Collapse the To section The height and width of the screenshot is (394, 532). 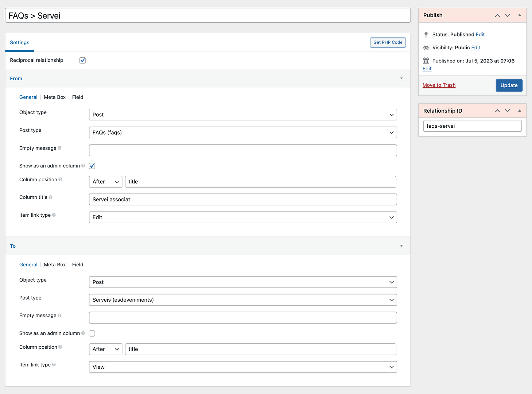tap(401, 246)
